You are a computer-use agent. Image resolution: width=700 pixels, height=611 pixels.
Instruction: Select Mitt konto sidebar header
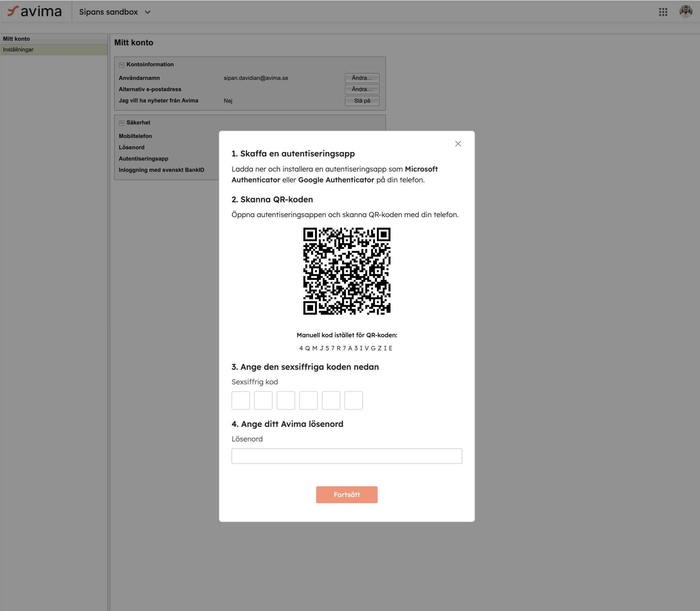[54, 39]
